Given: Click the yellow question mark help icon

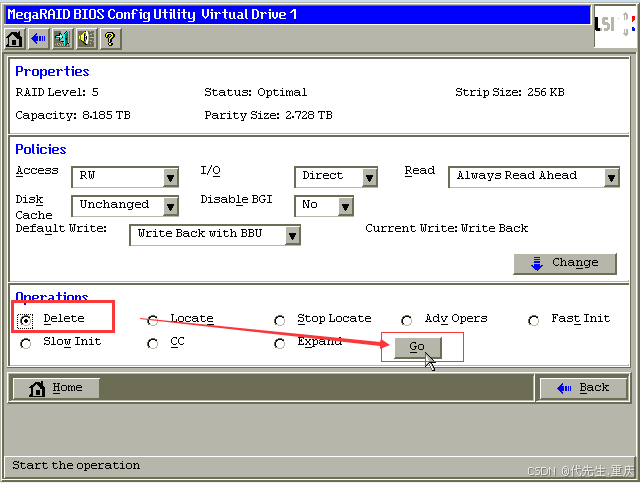Looking at the screenshot, I should click(x=110, y=39).
